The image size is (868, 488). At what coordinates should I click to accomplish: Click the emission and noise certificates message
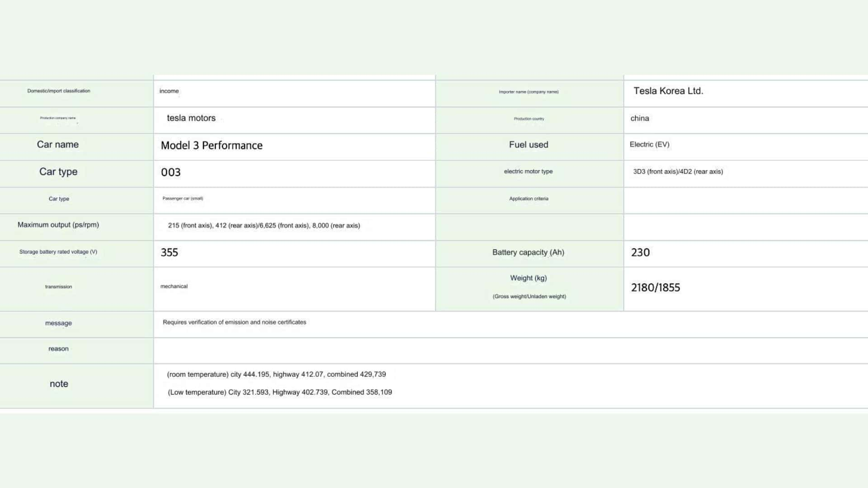(x=234, y=322)
